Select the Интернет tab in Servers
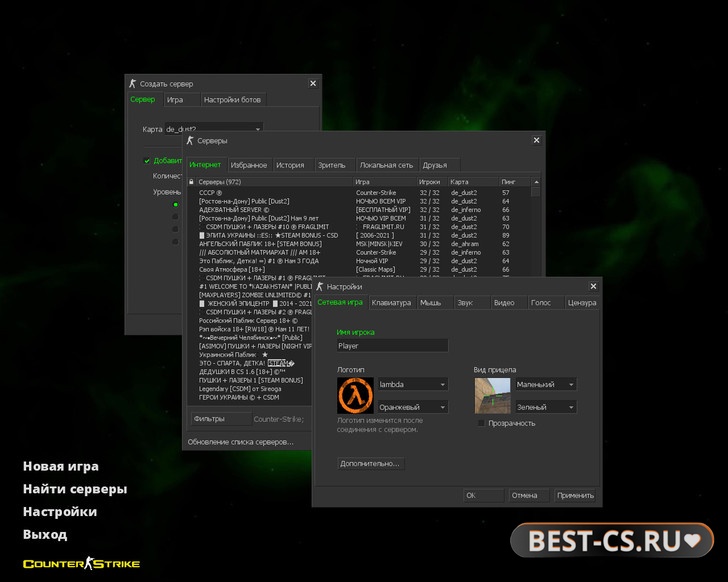Screen dimensions: 728x582 pyautogui.click(x=205, y=165)
